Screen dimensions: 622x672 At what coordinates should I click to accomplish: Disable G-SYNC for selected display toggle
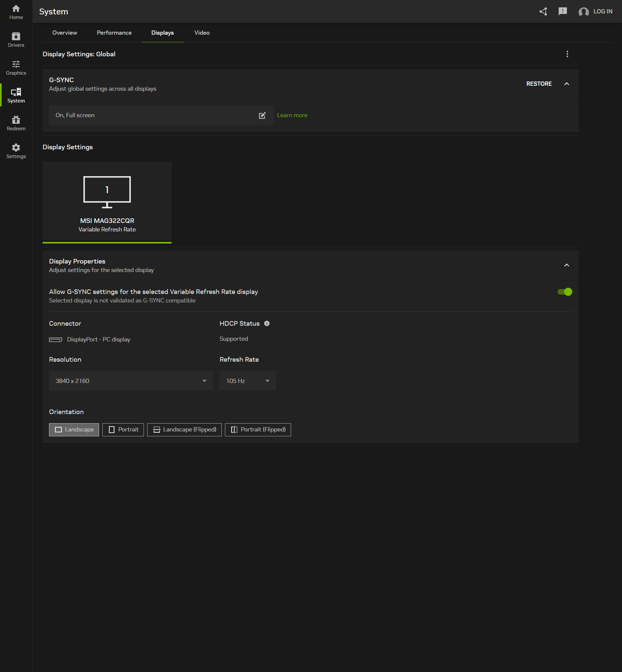[564, 292]
